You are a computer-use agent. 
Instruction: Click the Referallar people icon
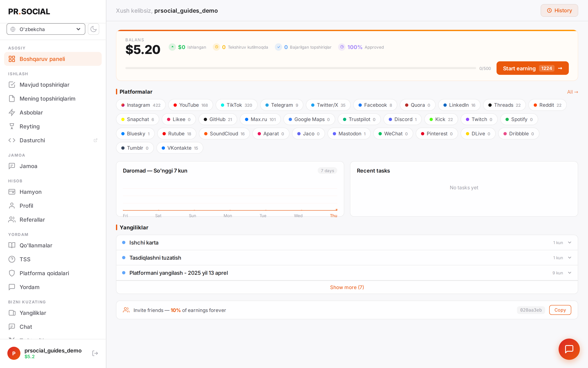click(12, 220)
